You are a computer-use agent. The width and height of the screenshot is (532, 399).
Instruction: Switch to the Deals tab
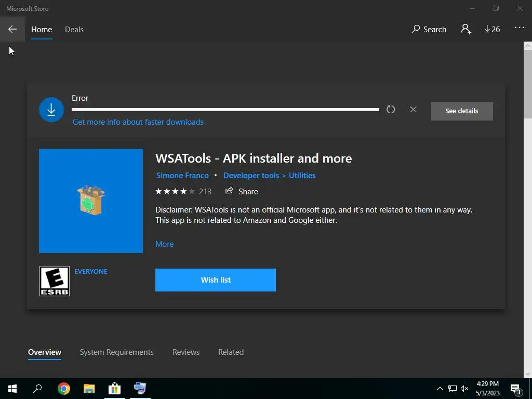click(74, 30)
